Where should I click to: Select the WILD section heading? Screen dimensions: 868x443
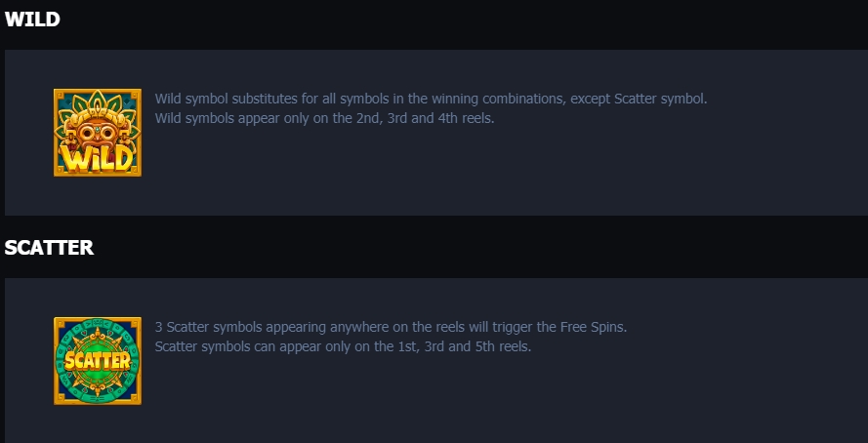(32, 20)
